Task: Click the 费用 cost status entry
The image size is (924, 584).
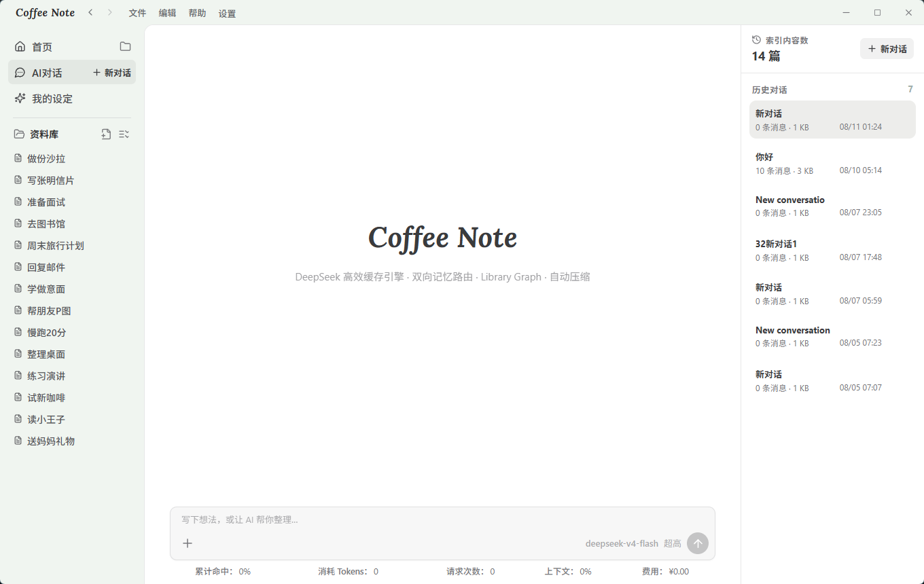Action: click(x=665, y=572)
